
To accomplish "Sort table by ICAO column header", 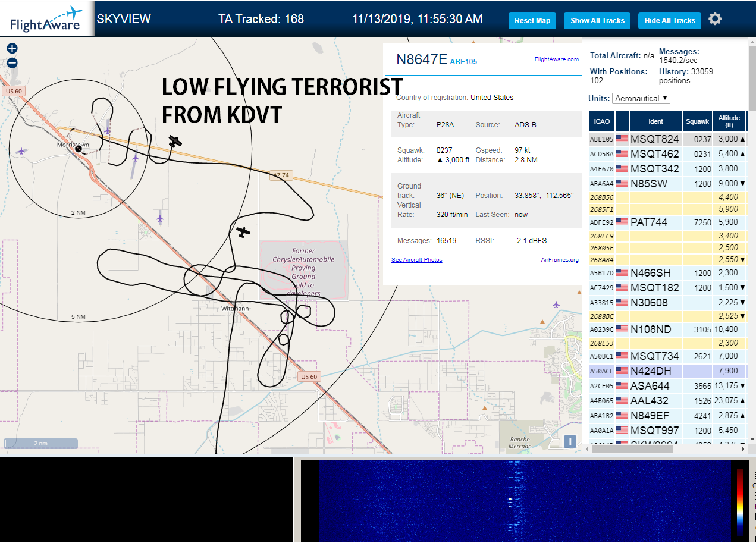I will 602,121.
